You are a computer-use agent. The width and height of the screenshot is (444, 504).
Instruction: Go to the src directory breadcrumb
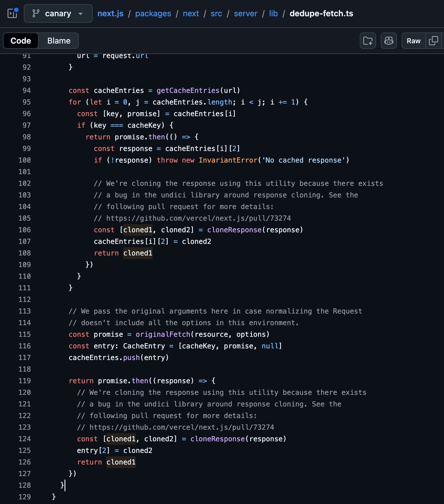[x=216, y=13]
